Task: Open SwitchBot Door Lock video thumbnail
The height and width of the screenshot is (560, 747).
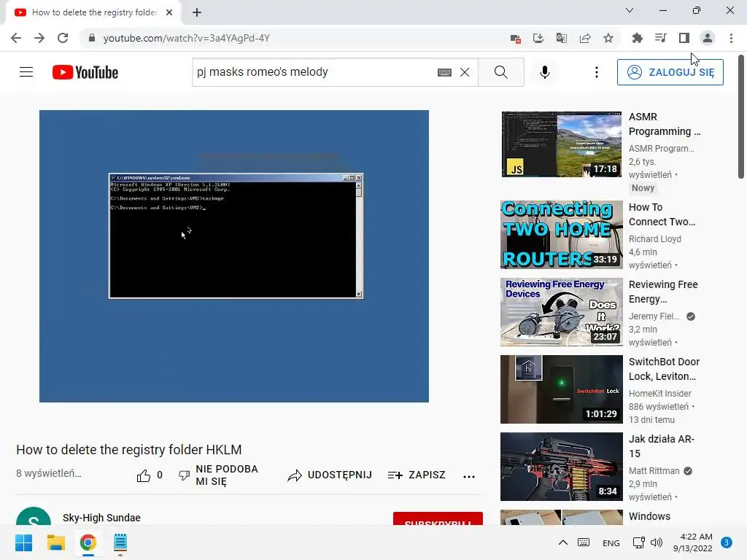Action: point(561,389)
